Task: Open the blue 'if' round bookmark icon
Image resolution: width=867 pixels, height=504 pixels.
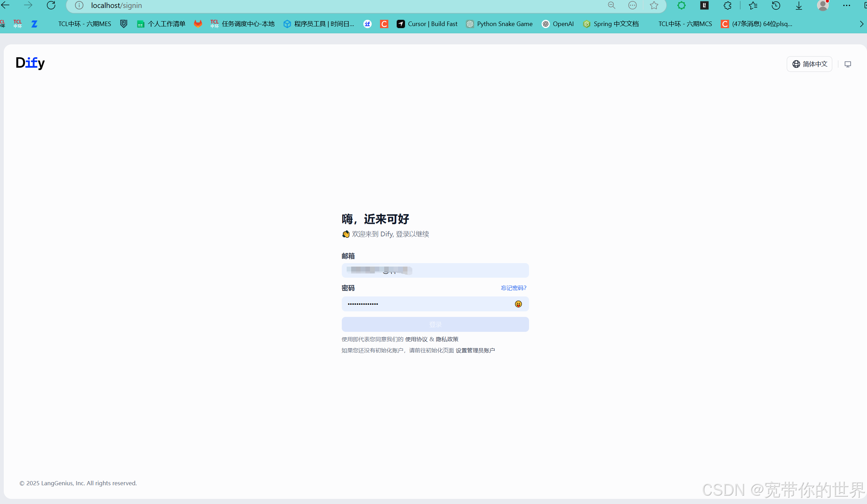Action: click(368, 24)
